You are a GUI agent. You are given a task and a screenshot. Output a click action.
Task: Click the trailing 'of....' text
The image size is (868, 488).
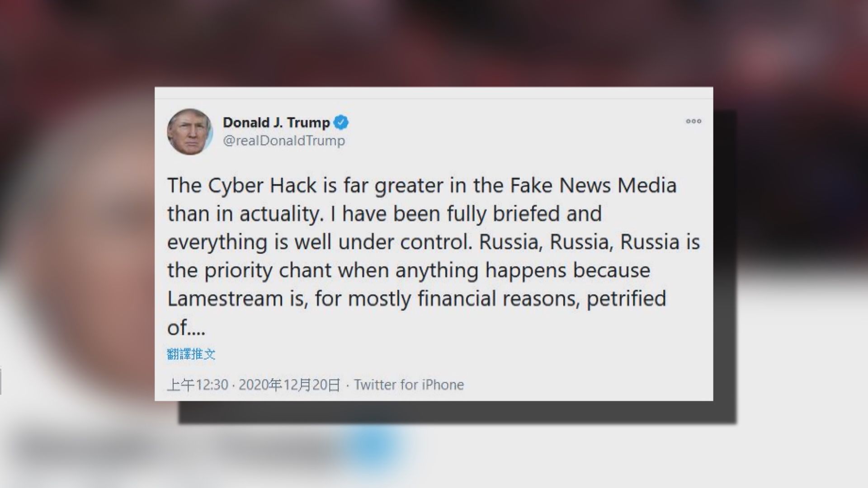(186, 328)
